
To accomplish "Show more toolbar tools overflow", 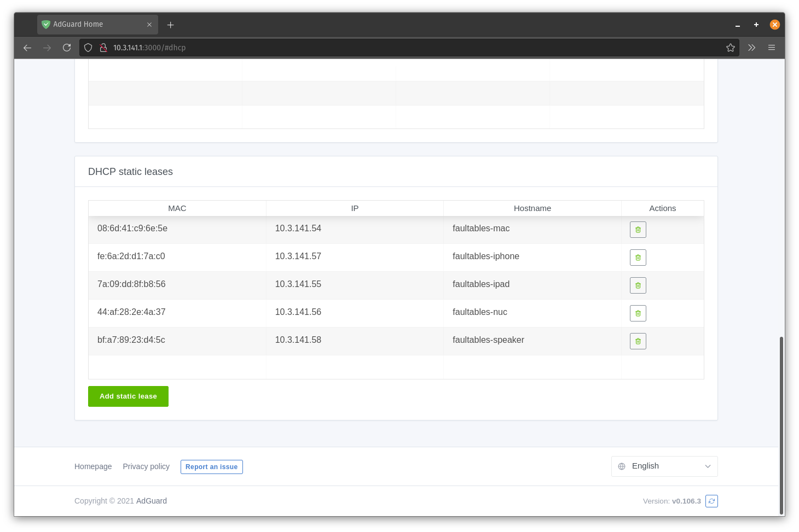I will pyautogui.click(x=752, y=48).
